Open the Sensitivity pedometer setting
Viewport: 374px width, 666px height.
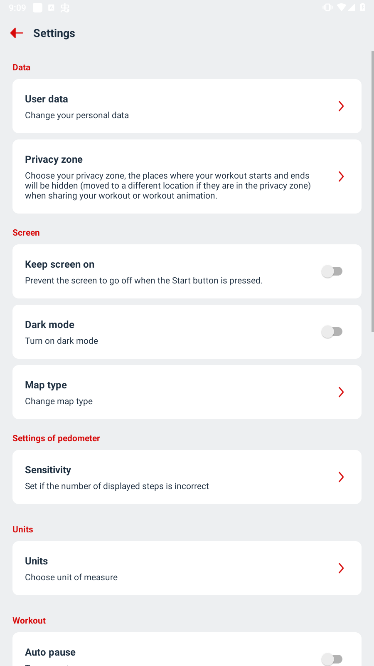187,477
